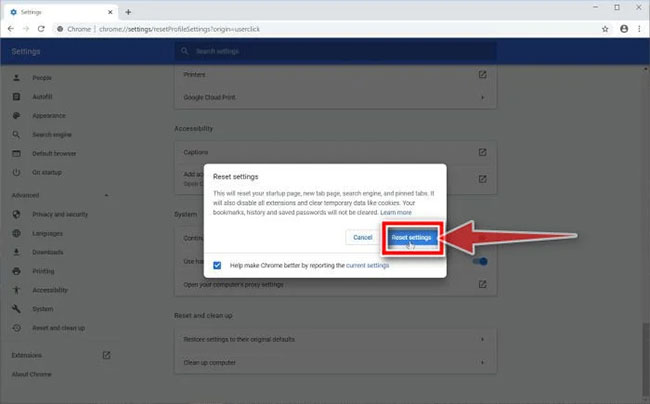Image resolution: width=650 pixels, height=404 pixels.
Task: Open a new tab with plus button
Action: pos(128,12)
